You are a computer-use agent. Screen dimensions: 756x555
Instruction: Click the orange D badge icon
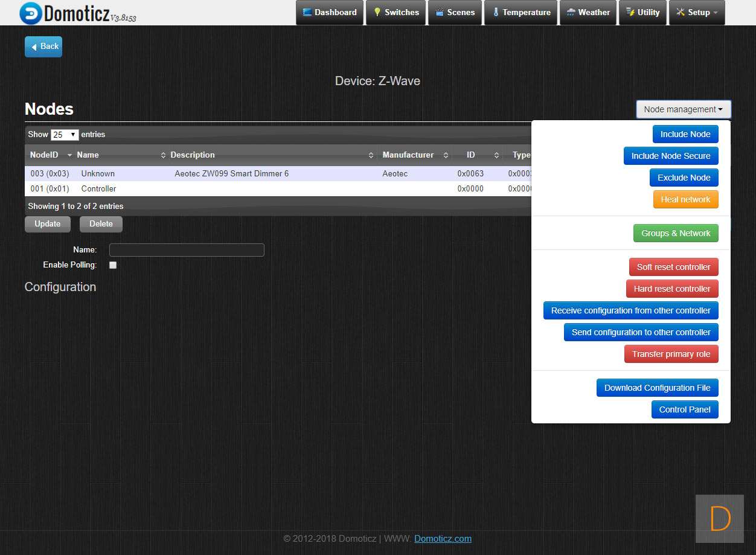click(x=719, y=519)
